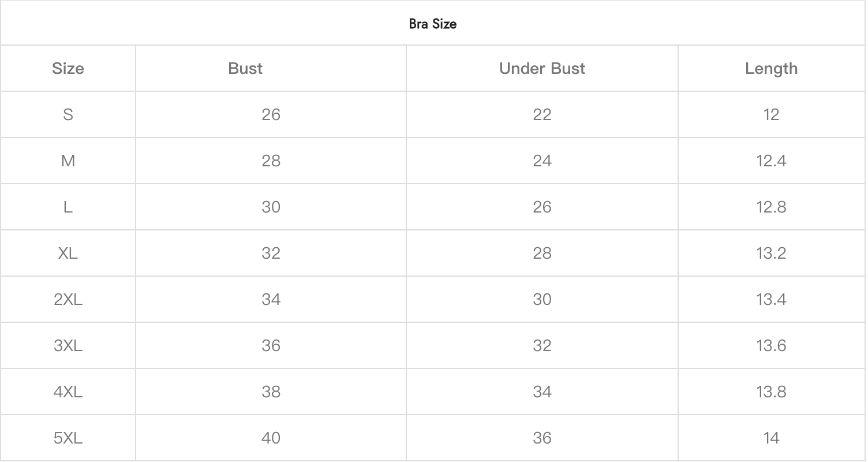The image size is (868, 462).
Task: Click the Under Bust value 22 cell
Action: pyautogui.click(x=542, y=115)
